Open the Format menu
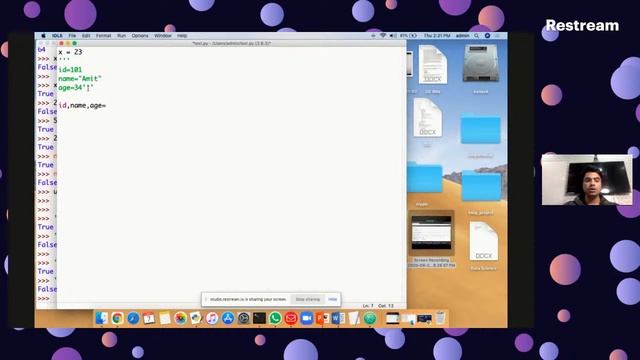Image resolution: width=640 pixels, height=360 pixels. pyautogui.click(x=104, y=36)
